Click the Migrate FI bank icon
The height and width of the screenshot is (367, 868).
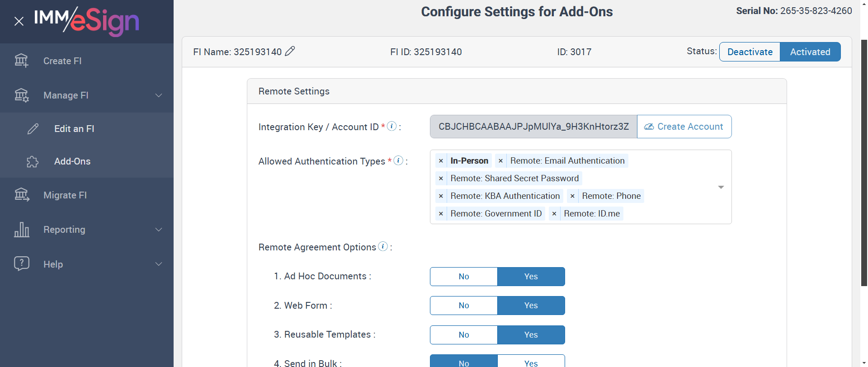point(21,195)
